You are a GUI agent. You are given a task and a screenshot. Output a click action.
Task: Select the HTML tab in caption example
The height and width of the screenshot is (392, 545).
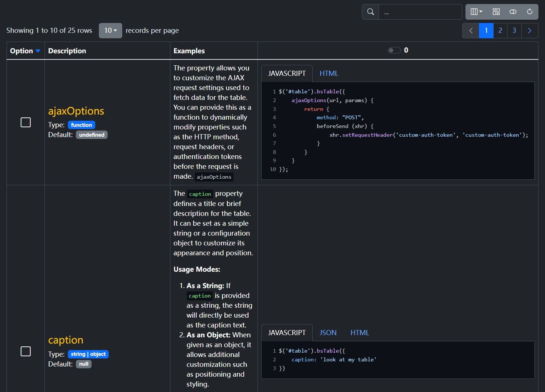point(360,333)
